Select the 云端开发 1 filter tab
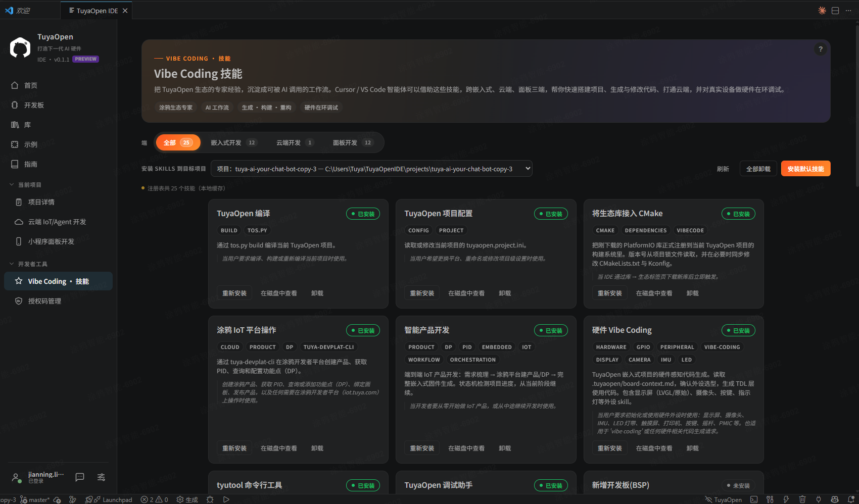This screenshot has height=504, width=859. 295,142
